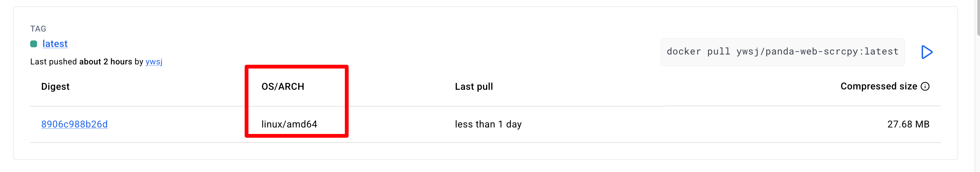
Task: Open the latest tag link
Action: coord(55,44)
